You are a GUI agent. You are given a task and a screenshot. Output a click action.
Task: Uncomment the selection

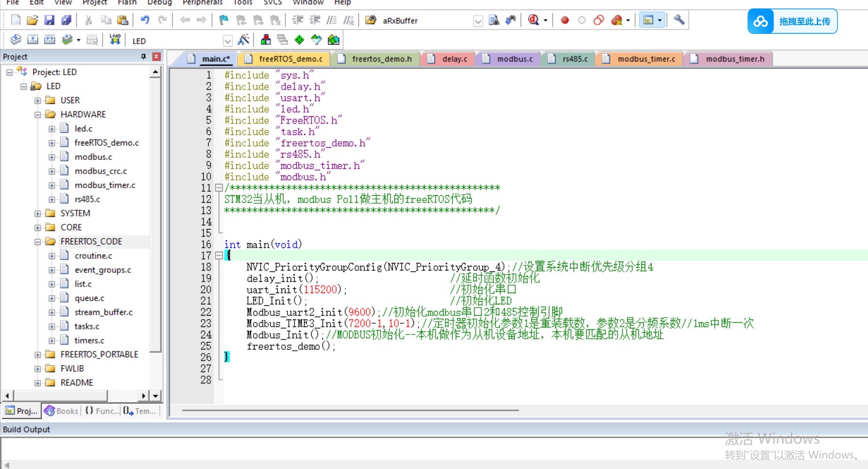pyautogui.click(x=348, y=20)
